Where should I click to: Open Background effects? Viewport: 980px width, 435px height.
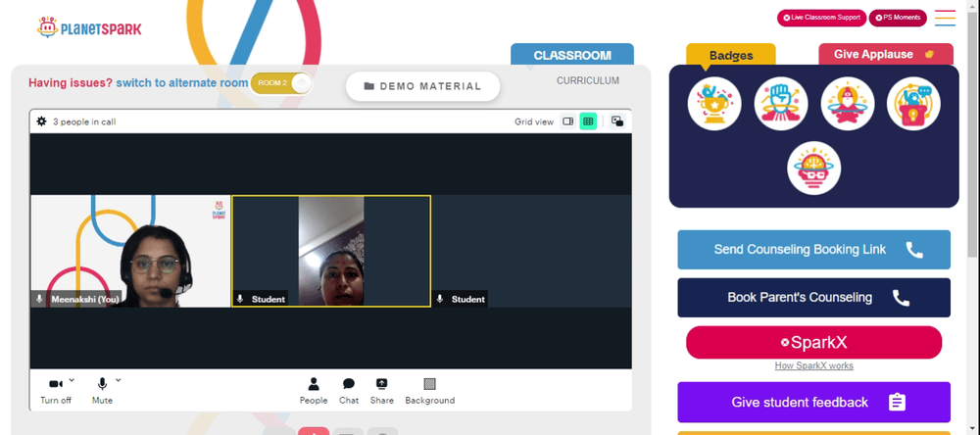click(430, 391)
